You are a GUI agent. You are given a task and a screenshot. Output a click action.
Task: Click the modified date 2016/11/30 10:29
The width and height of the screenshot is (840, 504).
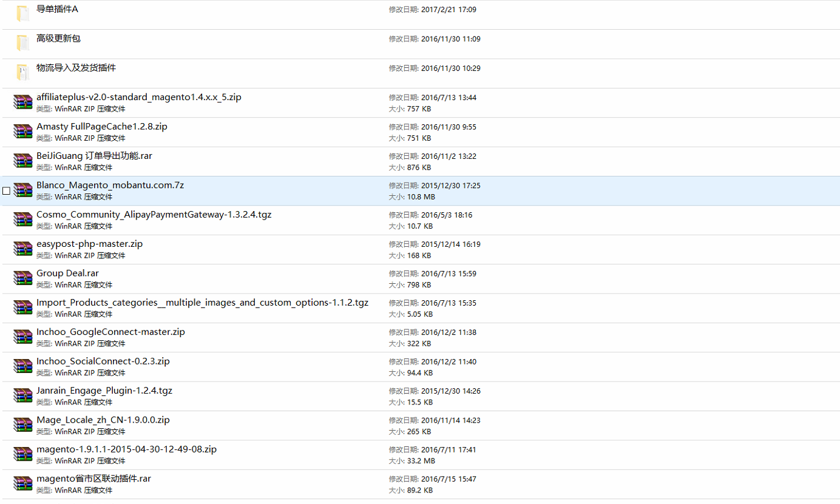point(451,69)
